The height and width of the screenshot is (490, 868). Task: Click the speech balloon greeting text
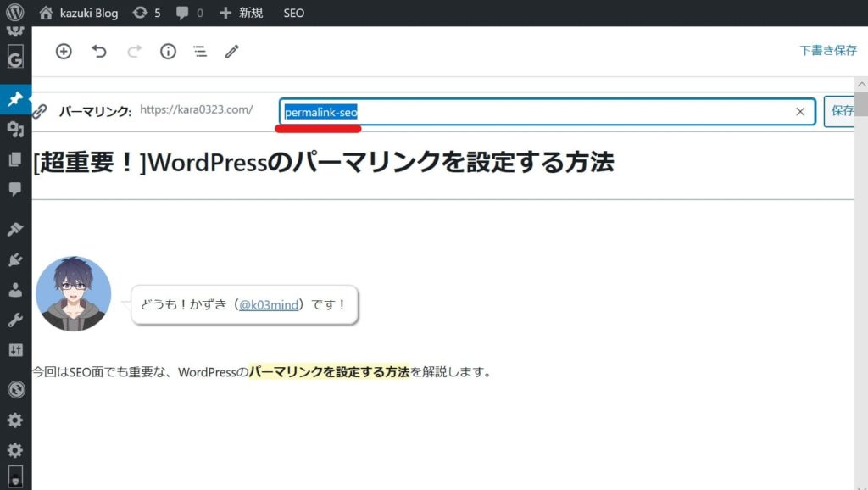[244, 304]
